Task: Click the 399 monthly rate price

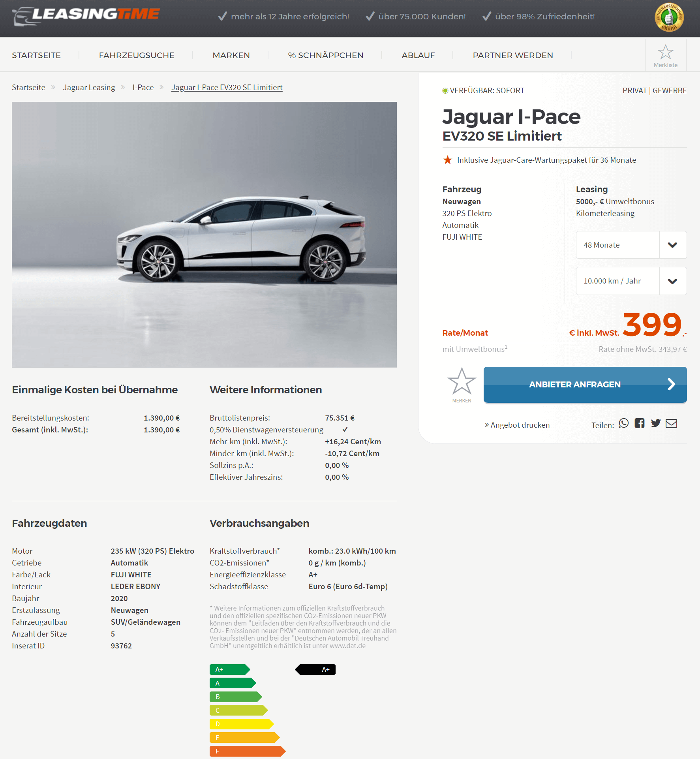Action: pyautogui.click(x=652, y=325)
